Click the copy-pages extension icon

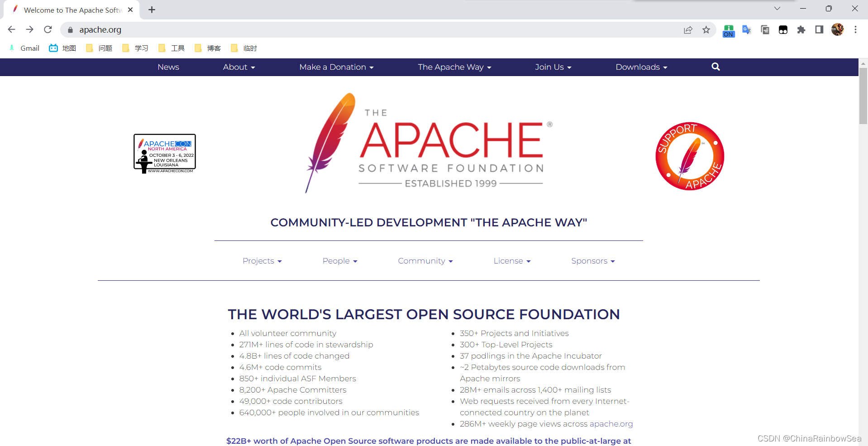[765, 30]
